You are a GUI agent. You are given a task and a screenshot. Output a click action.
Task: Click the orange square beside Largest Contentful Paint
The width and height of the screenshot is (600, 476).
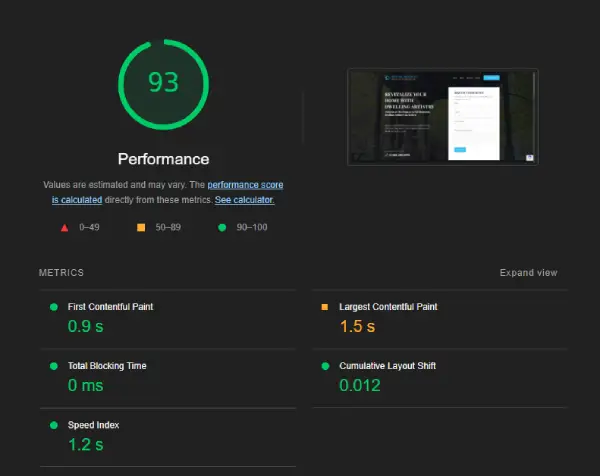tap(324, 307)
